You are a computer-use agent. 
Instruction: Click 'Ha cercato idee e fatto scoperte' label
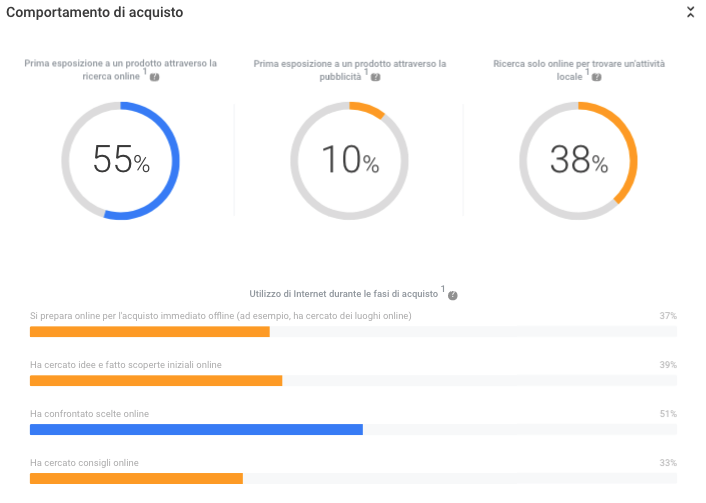tap(126, 365)
